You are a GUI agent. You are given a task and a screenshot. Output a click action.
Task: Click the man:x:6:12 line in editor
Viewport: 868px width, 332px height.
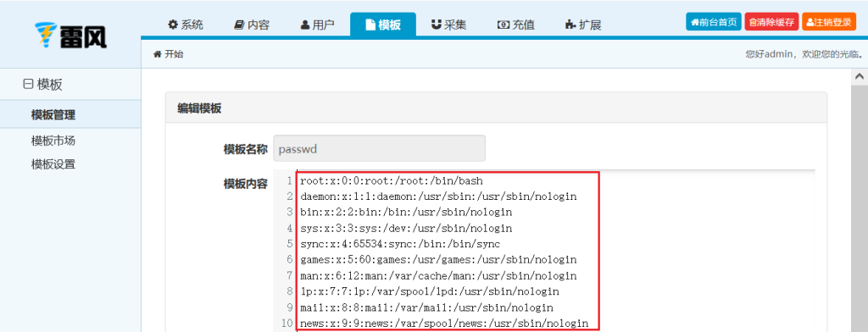tap(438, 275)
